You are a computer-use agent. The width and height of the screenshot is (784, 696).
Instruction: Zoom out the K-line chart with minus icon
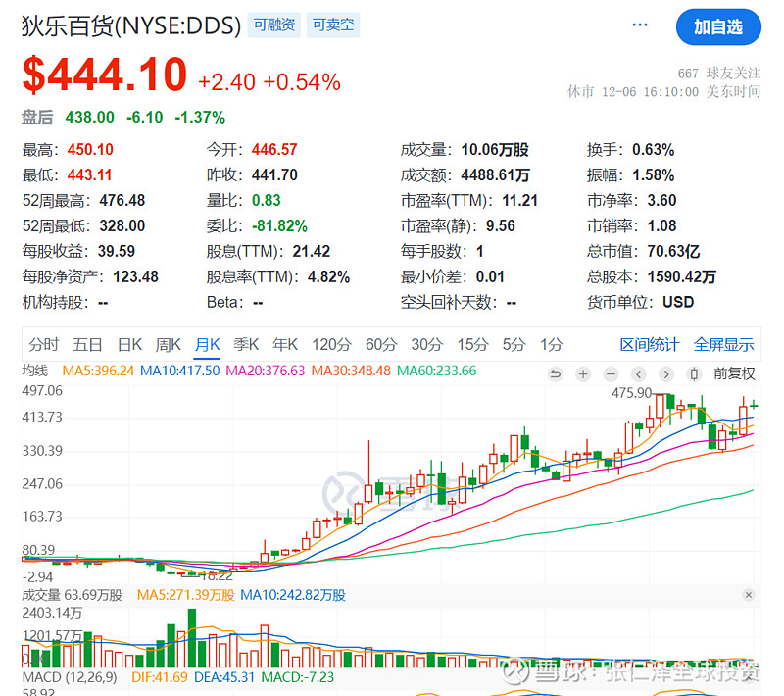(611, 374)
